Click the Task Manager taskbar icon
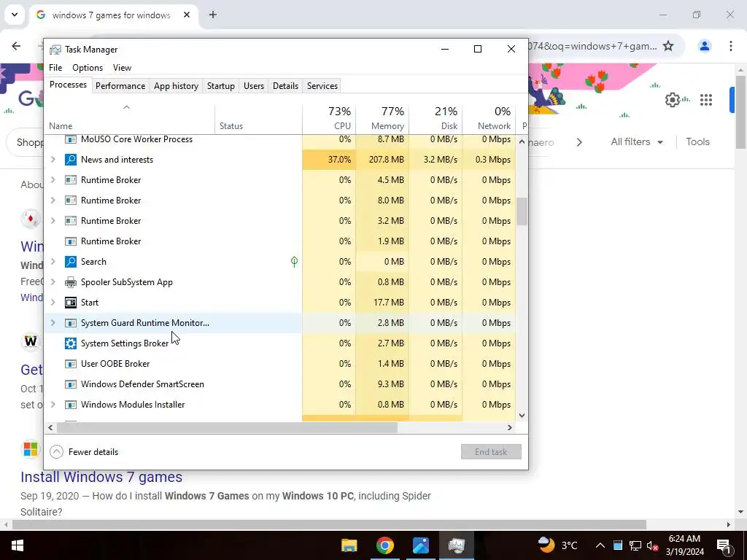The image size is (747, 560). (x=457, y=545)
